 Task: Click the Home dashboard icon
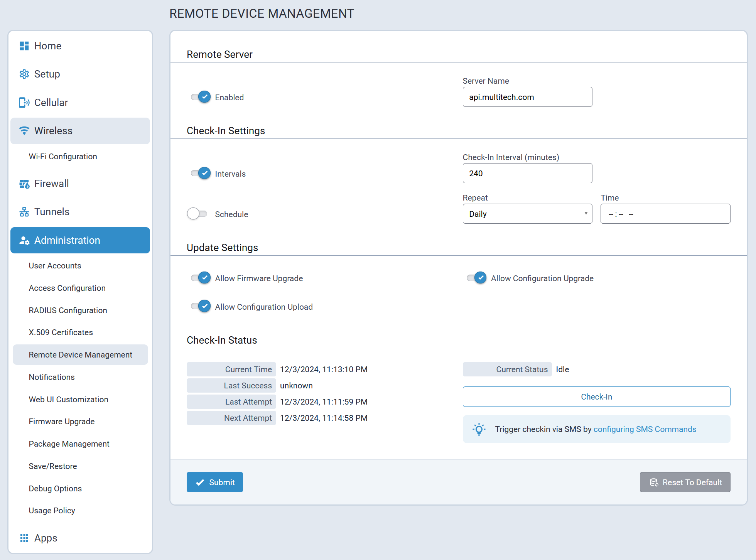24,46
